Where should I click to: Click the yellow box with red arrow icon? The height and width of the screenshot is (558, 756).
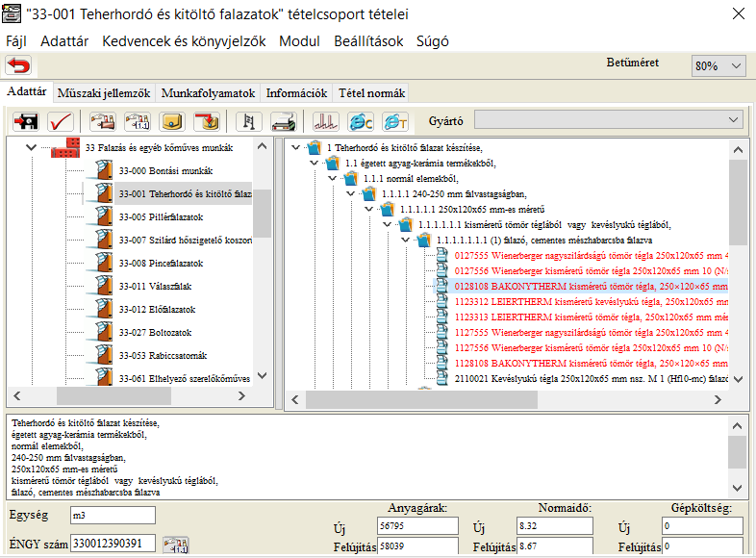pos(207,121)
